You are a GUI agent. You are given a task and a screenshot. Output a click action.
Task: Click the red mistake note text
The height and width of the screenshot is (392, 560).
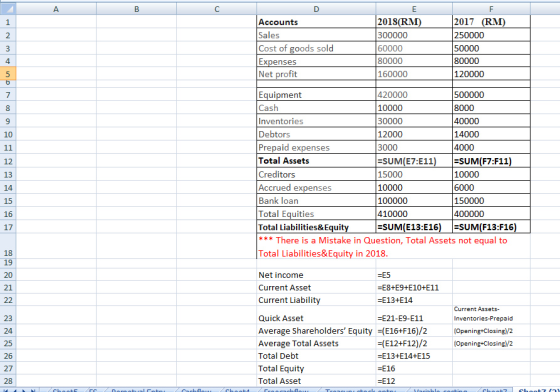382,247
